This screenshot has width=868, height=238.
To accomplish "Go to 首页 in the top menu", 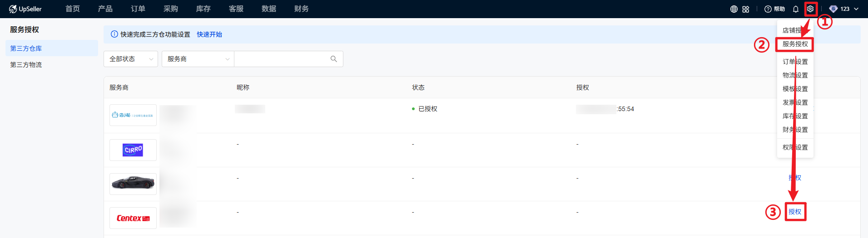I will click(73, 9).
